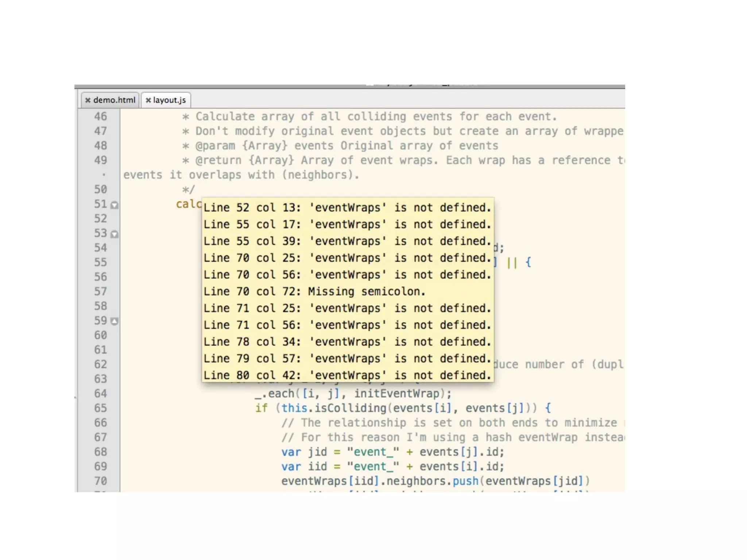Place cursor on 'initEventWrap' at line 64
Screen dimensions: 747x560
point(397,393)
